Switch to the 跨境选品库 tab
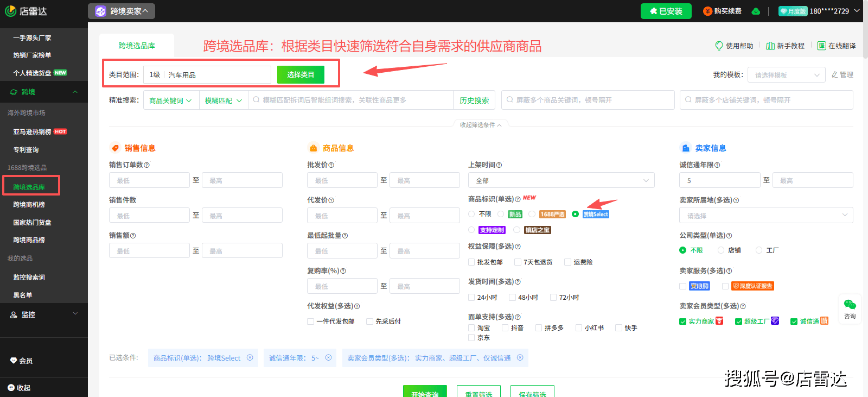Screen dimensions: 868x397 point(137,46)
